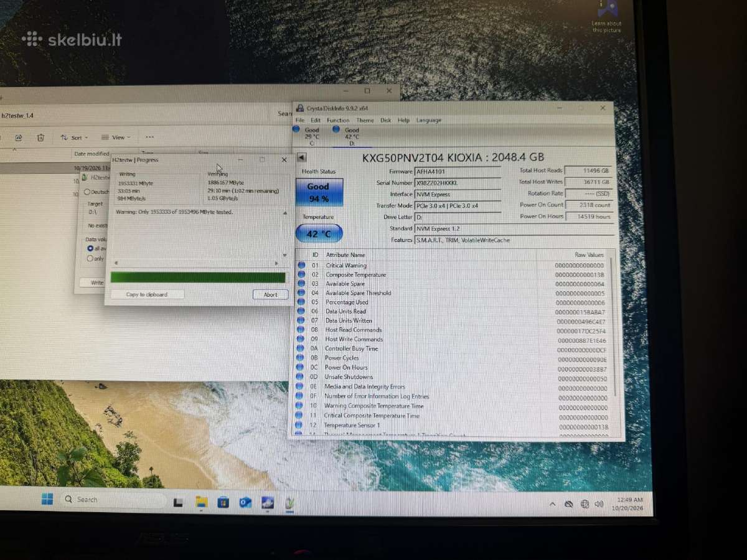Open the Theme menu in CrystalDiskInfo
The width and height of the screenshot is (747, 560).
click(365, 120)
